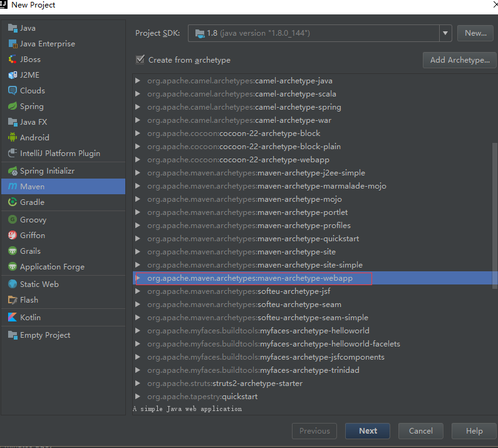Click the Java FX folder icon

coord(13,122)
